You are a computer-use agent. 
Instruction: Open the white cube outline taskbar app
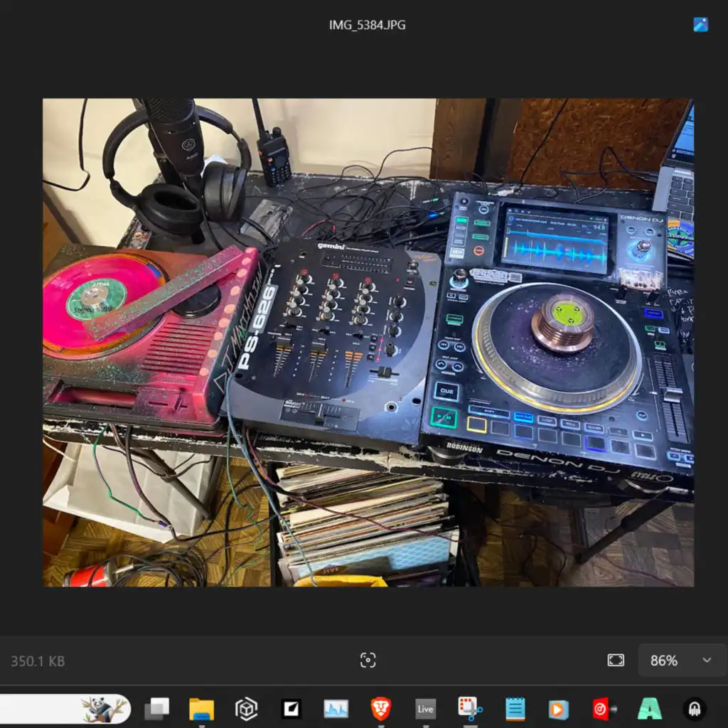246,709
